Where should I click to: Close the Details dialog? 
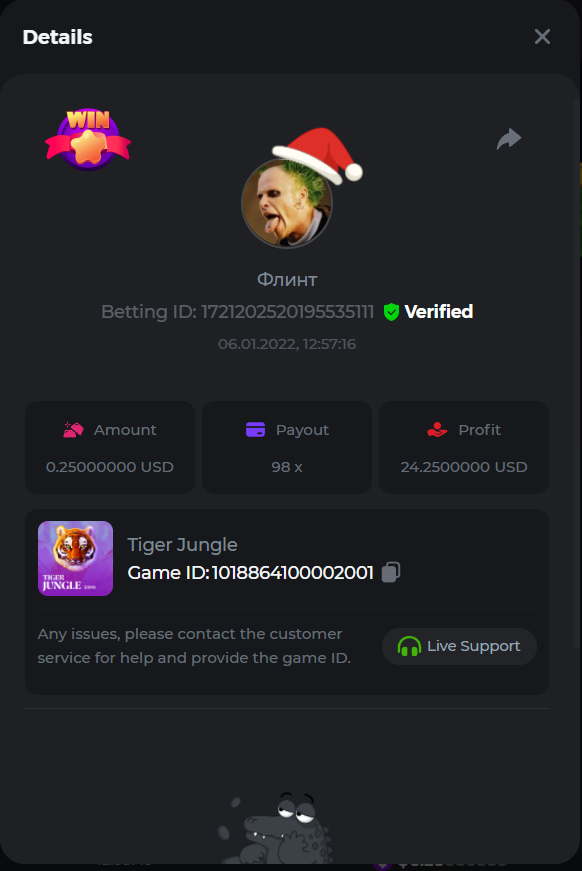click(542, 37)
